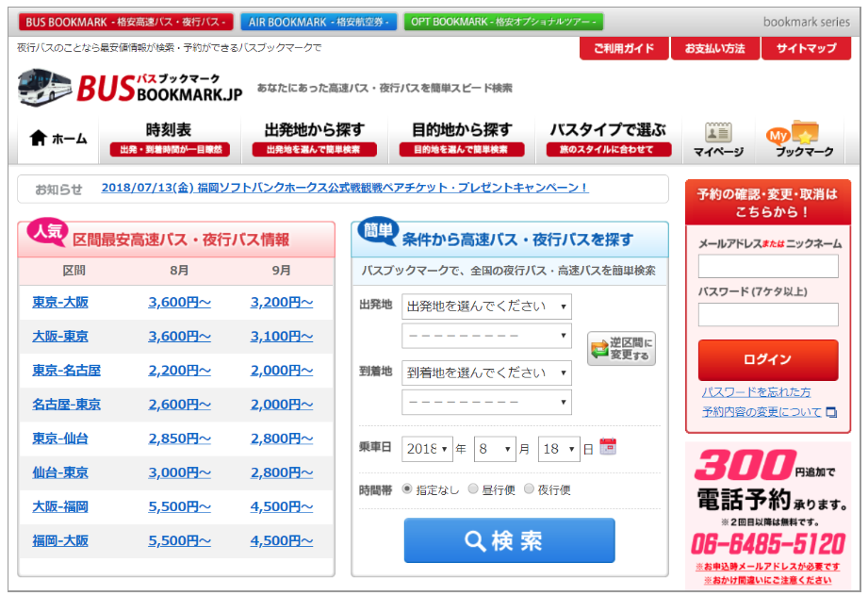Click 大阪-東京 September price 3,100円～
868x596 pixels.
[282, 337]
